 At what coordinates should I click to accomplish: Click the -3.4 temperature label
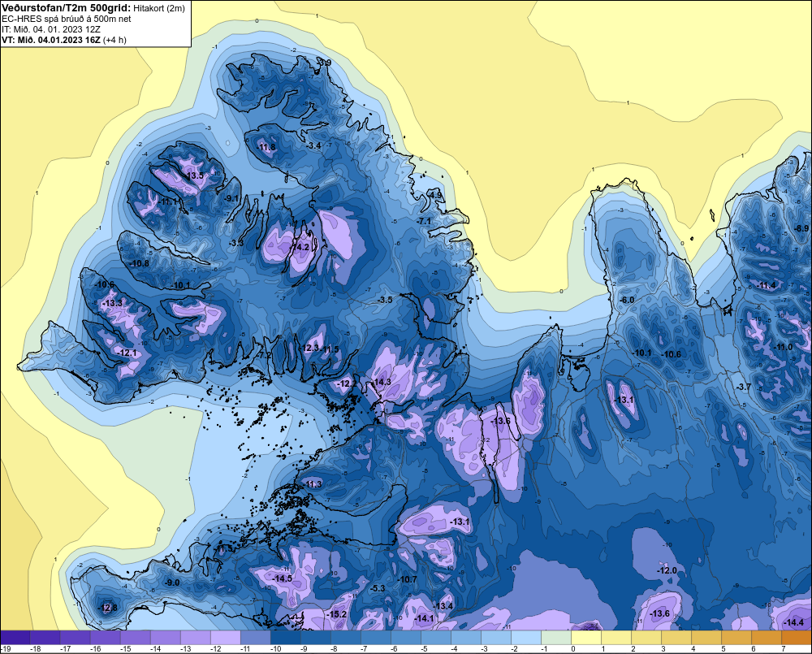(313, 145)
